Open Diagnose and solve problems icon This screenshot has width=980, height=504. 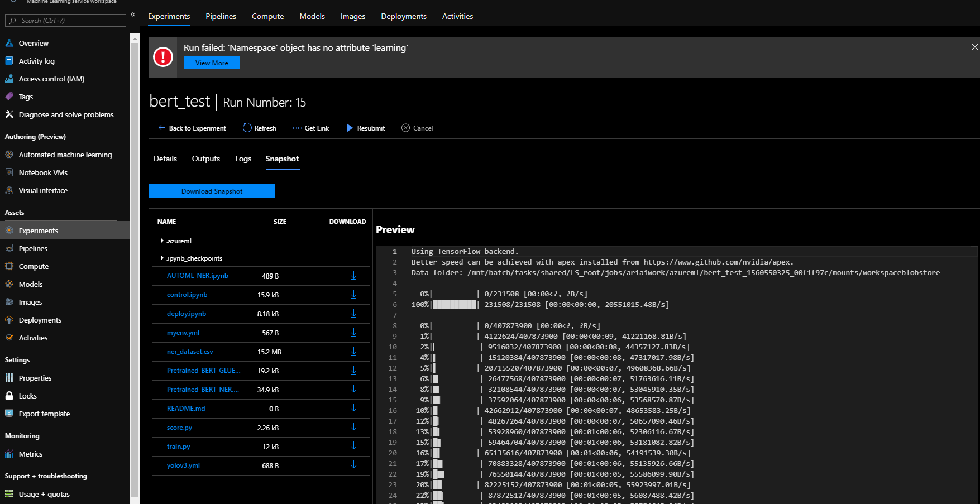9,114
